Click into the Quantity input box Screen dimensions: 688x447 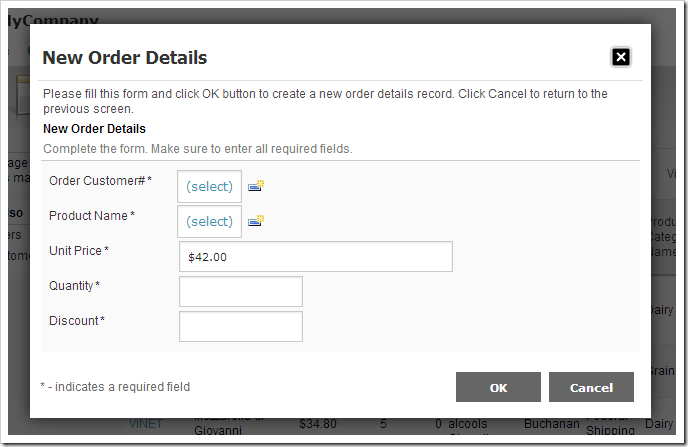click(x=240, y=292)
